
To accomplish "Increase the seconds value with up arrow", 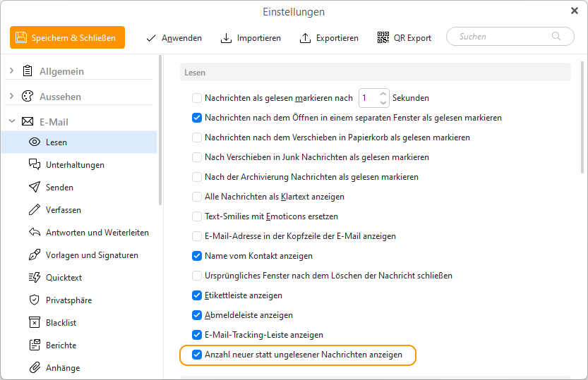I will coord(383,94).
